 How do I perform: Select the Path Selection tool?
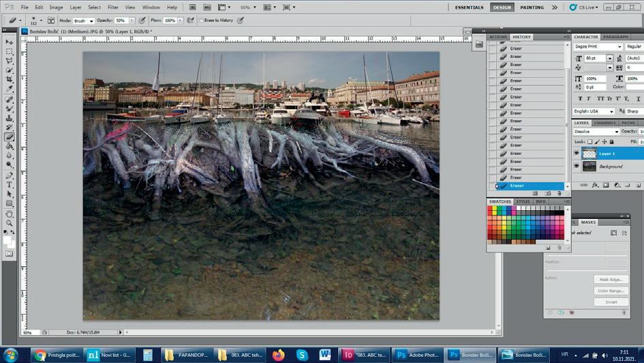[9, 194]
